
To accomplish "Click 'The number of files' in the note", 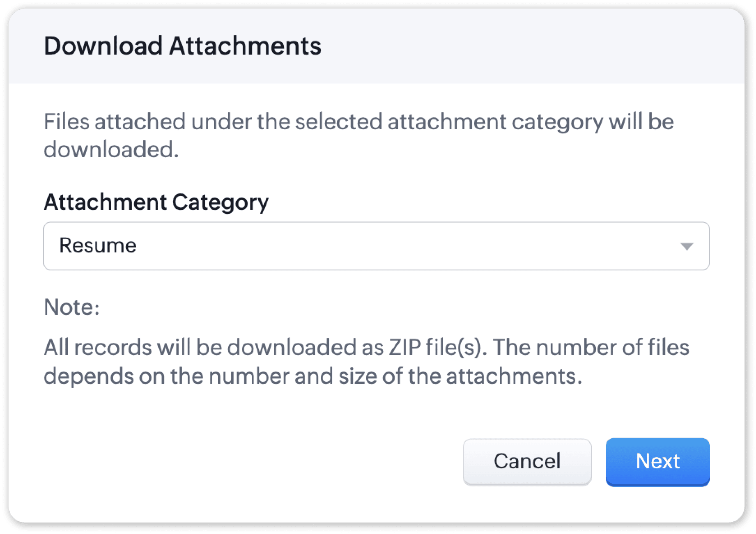I will pos(591,348).
